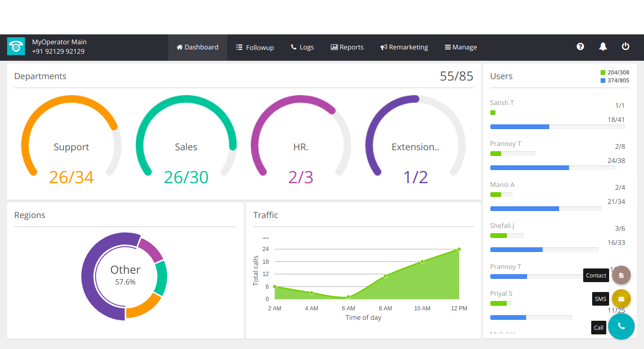Viewport: 644px width, 349px height.
Task: Click the Sales 26/30 value
Action: [x=186, y=177]
